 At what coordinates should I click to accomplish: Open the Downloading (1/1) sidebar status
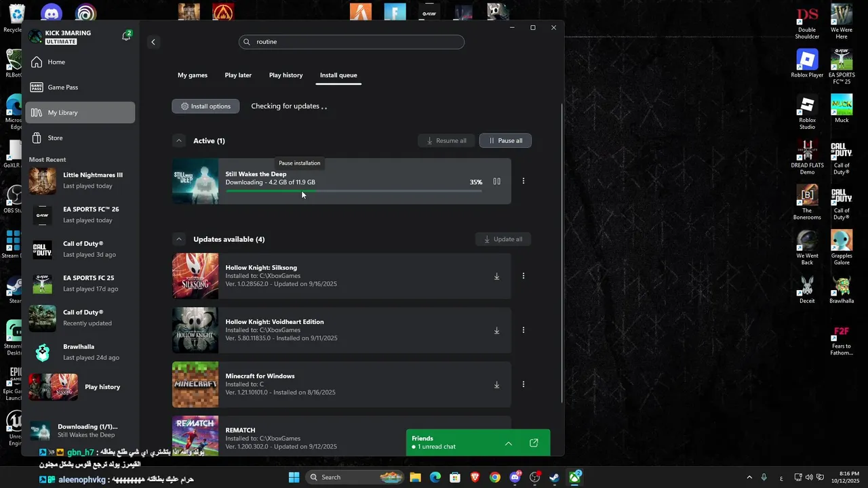[80, 431]
